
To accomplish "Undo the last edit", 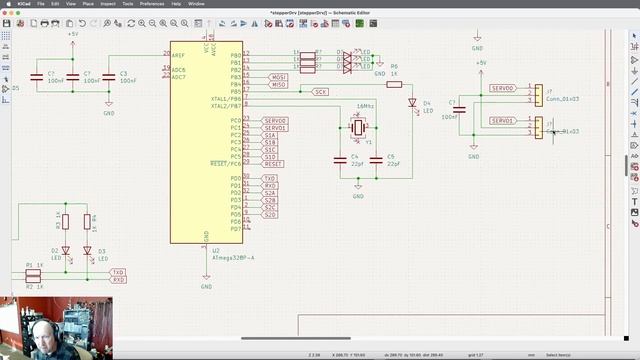I will click(x=82, y=23).
